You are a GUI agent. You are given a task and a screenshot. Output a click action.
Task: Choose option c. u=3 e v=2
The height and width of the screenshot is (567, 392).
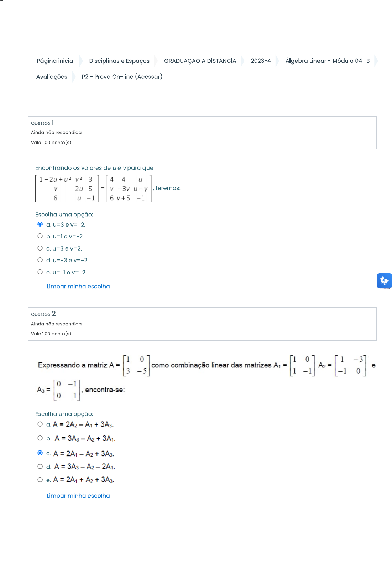(x=40, y=248)
